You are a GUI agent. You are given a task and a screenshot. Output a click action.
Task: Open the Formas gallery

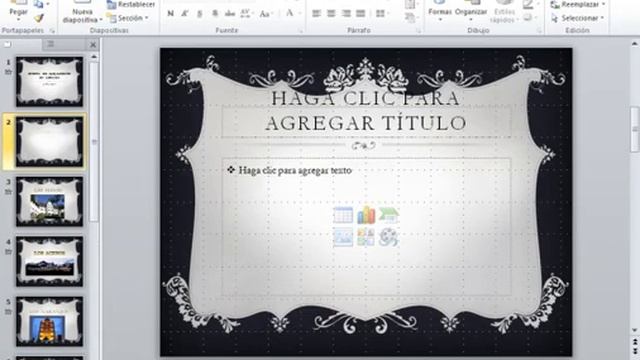click(x=440, y=11)
